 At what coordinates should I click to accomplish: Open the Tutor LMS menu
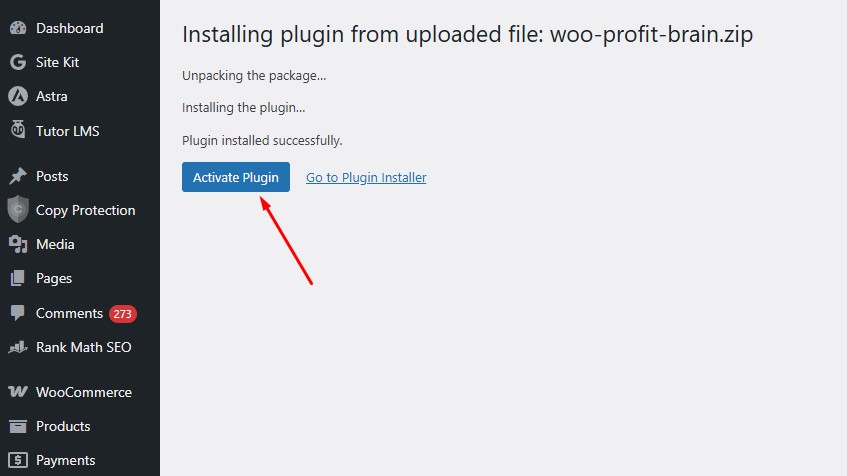click(x=67, y=130)
